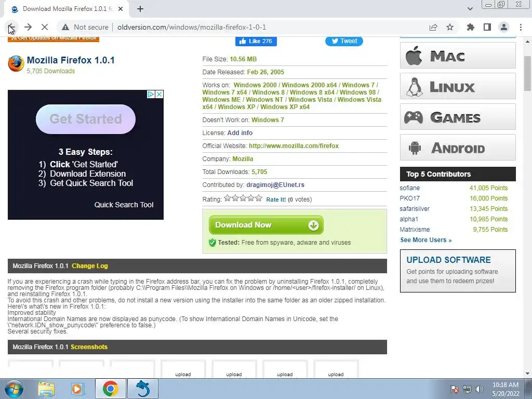
Task: Click the Windows 2000 link
Action: [x=255, y=85]
